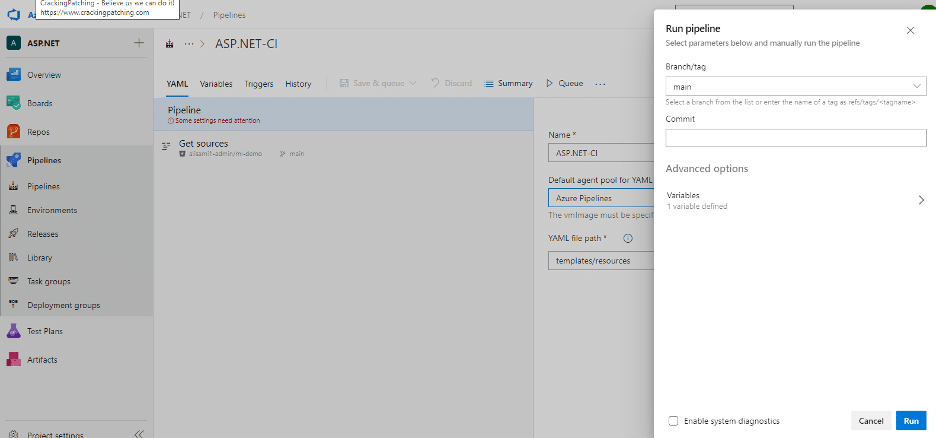
Task: Switch to the Triggers tab
Action: point(259,84)
